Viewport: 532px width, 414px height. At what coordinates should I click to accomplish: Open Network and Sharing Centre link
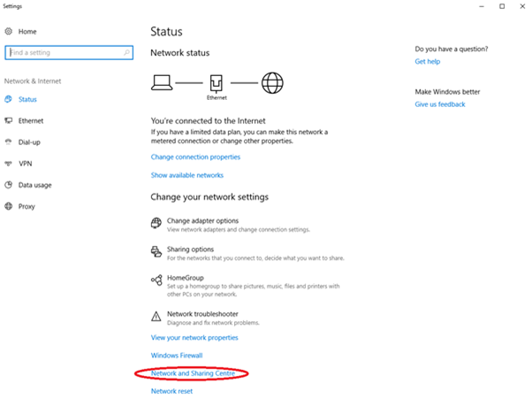point(191,373)
